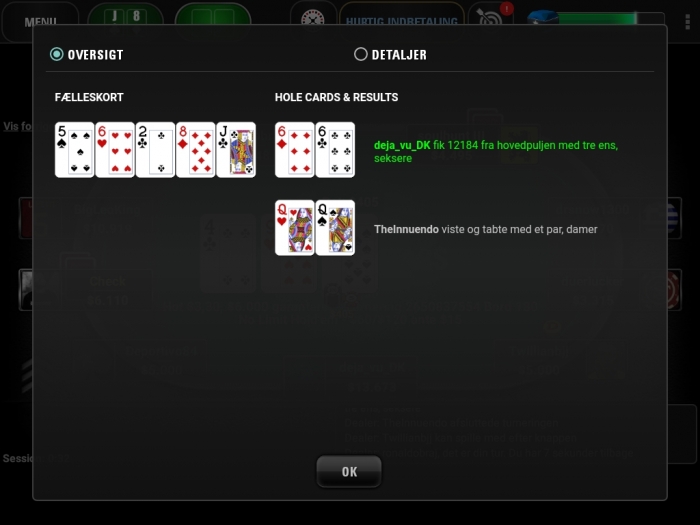Click the 6 of hearts community card
The width and height of the screenshot is (700, 525).
(115, 150)
